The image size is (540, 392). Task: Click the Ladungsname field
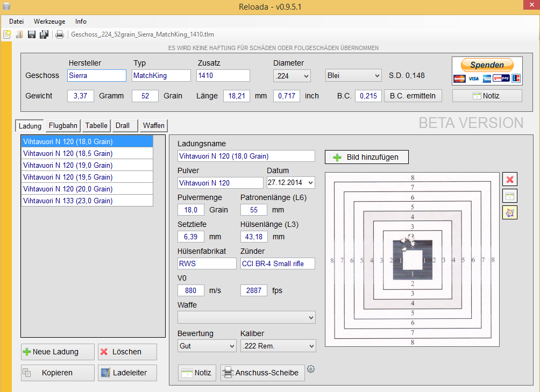point(246,156)
